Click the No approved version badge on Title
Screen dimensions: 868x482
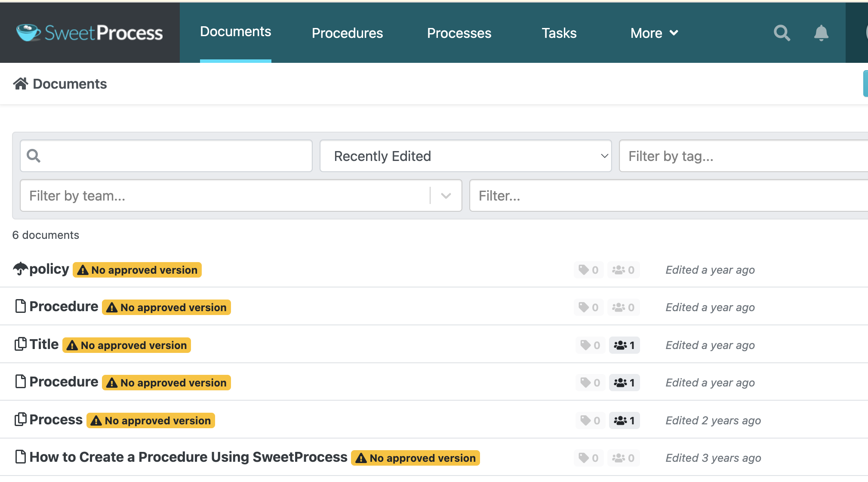click(x=127, y=345)
